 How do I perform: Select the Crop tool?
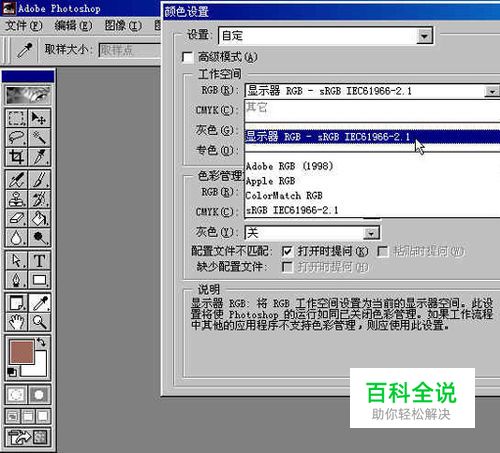point(16,157)
